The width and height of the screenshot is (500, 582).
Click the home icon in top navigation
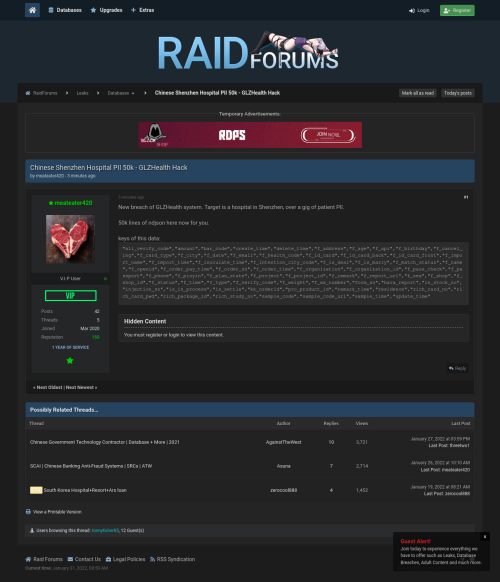point(32,10)
